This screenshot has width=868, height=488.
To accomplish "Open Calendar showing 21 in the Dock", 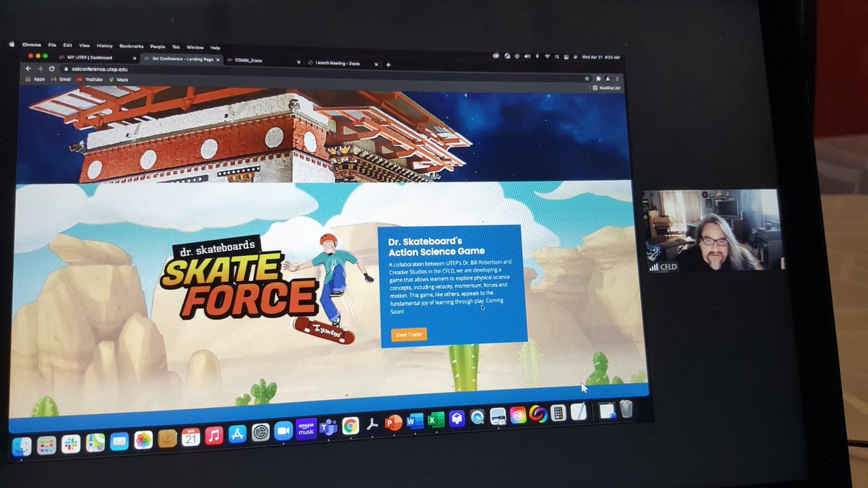I will [x=190, y=437].
